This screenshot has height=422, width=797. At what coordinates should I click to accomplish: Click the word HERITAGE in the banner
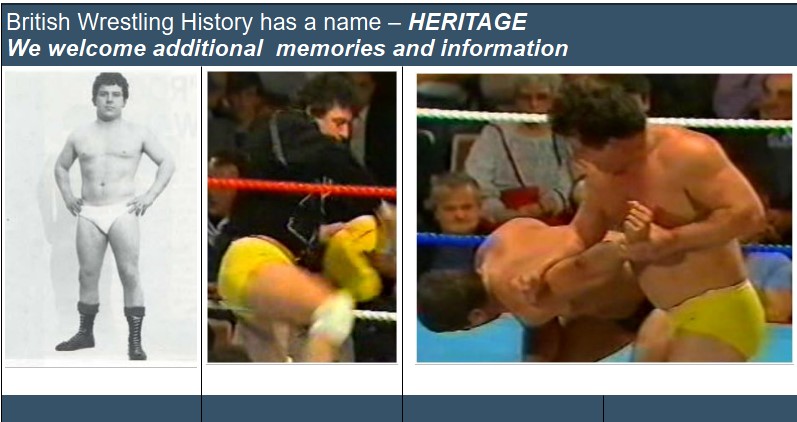coord(468,22)
